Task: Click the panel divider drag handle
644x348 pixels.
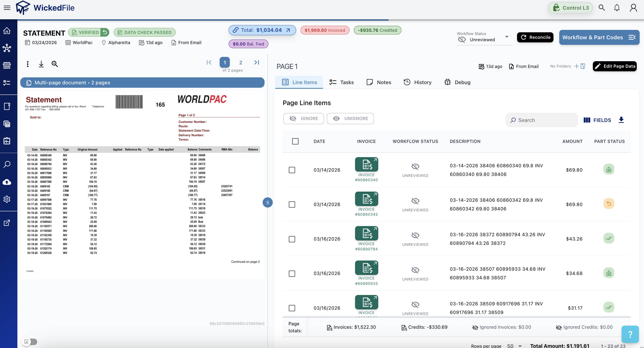Action: [267, 202]
